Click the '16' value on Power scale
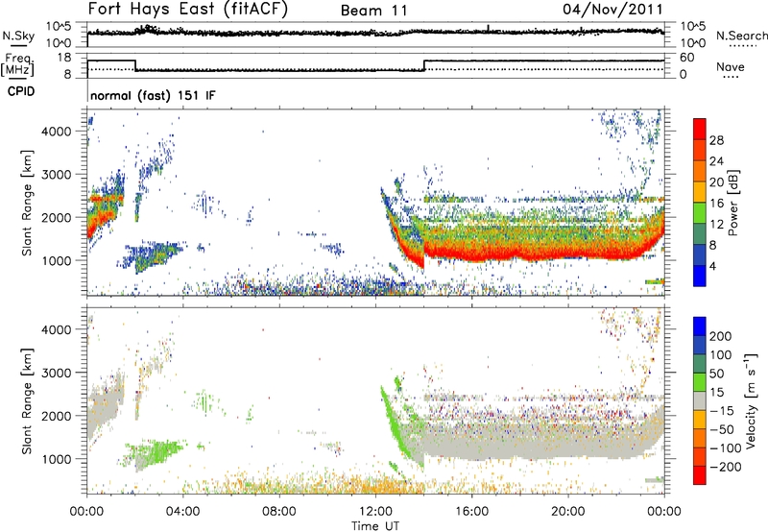The height and width of the screenshot is (532, 768). 716,204
